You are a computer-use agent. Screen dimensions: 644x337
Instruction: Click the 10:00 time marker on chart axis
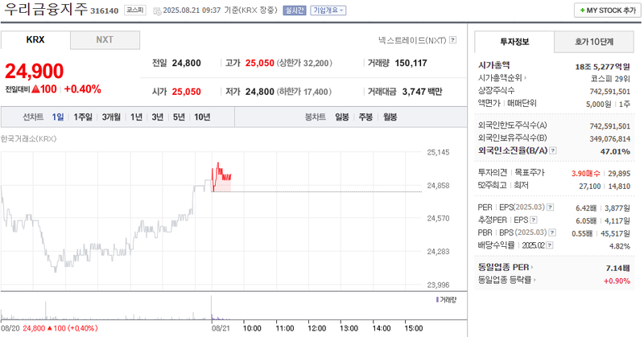[x=252, y=328]
